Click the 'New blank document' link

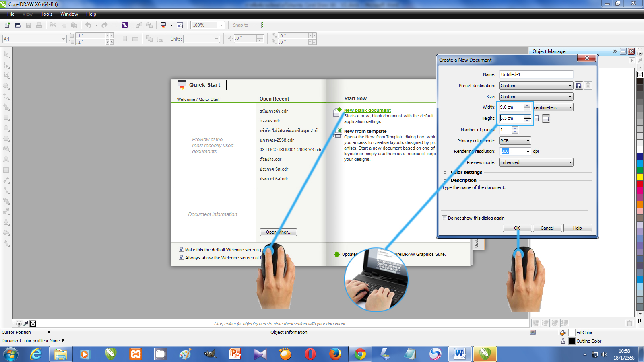367,110
